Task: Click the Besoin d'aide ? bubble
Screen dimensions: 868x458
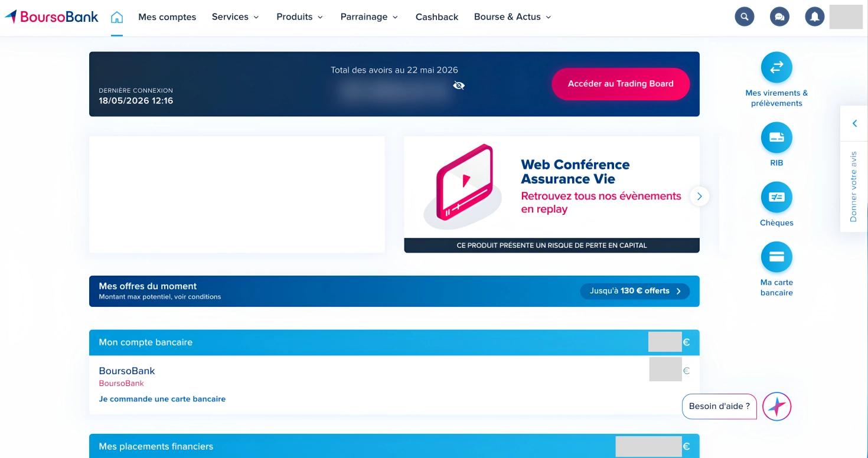Action: pyautogui.click(x=719, y=406)
